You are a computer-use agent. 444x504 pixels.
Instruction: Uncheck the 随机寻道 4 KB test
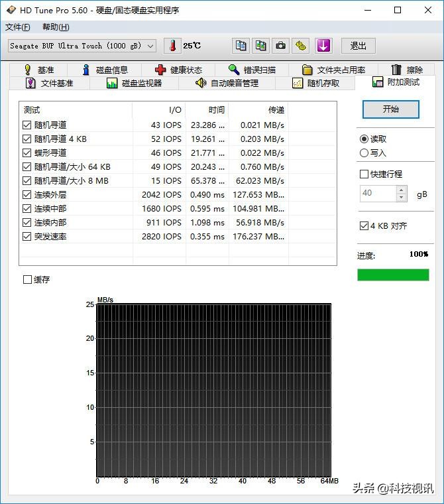(x=27, y=139)
